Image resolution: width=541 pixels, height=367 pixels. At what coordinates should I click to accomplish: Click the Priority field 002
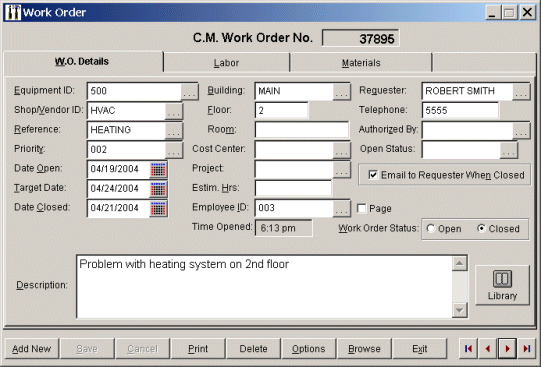[127, 150]
